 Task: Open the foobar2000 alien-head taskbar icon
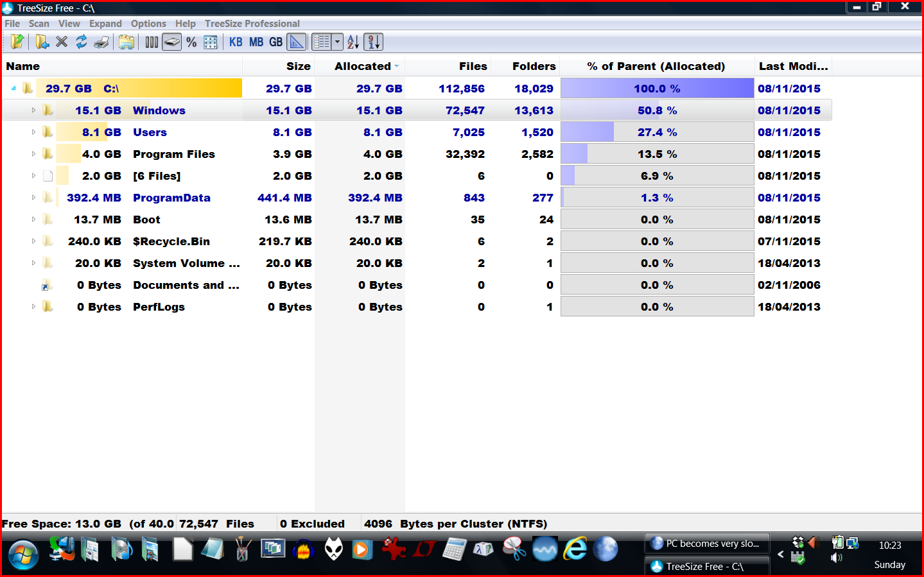(x=334, y=550)
